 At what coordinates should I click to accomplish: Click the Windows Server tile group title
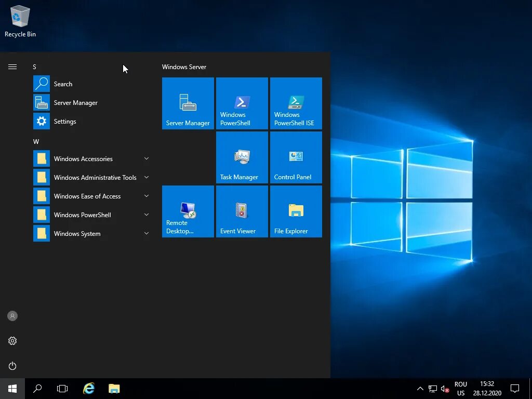[184, 67]
